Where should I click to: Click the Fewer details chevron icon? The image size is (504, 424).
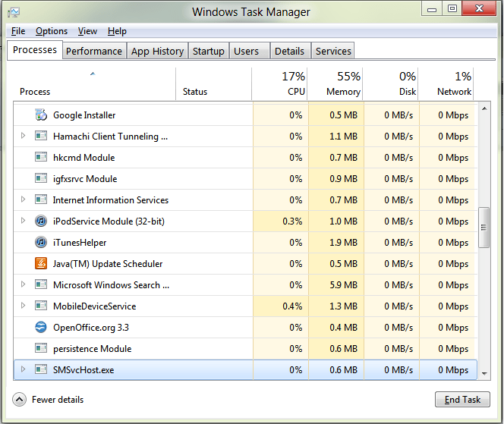click(x=19, y=400)
